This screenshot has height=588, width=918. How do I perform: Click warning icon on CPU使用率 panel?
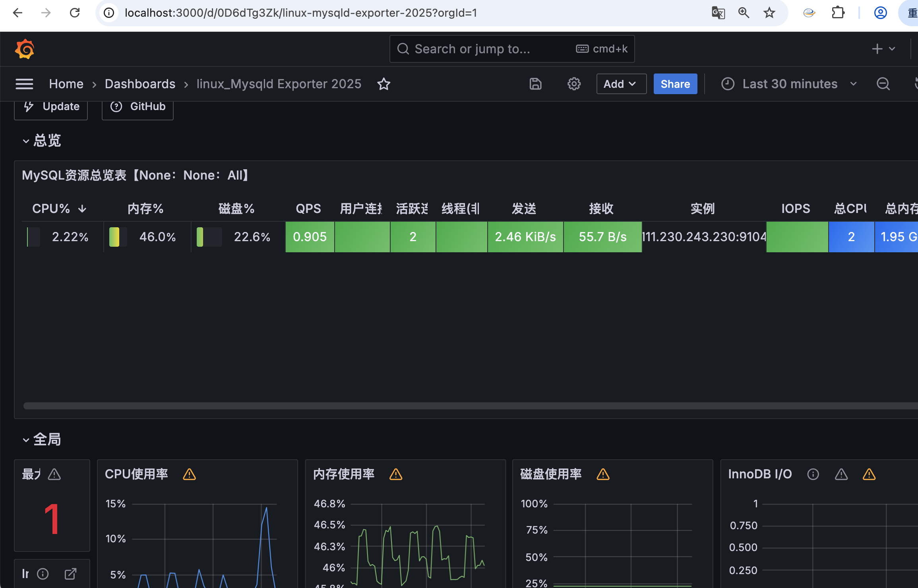tap(189, 474)
